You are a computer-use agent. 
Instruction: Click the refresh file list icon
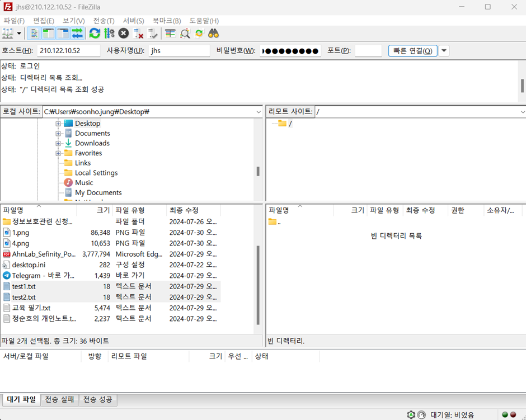tap(95, 34)
